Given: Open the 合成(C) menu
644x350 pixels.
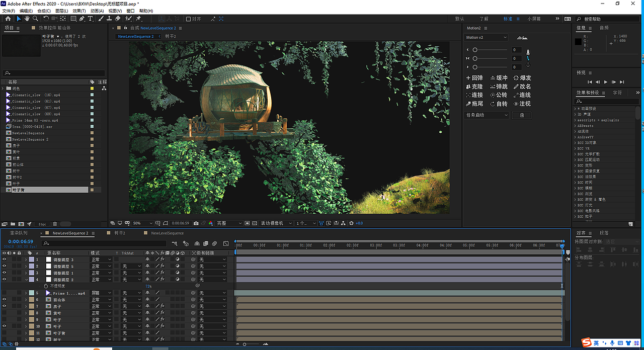Looking at the screenshot, I should [x=44, y=11].
